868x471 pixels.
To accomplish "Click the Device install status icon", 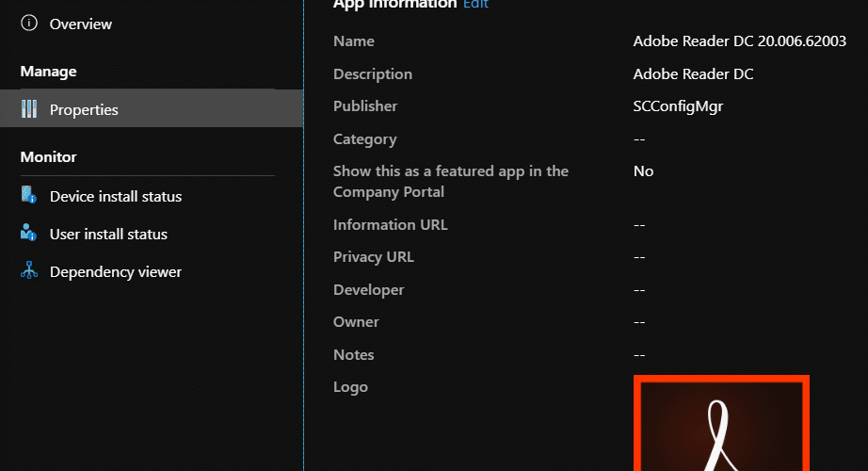I will point(29,195).
